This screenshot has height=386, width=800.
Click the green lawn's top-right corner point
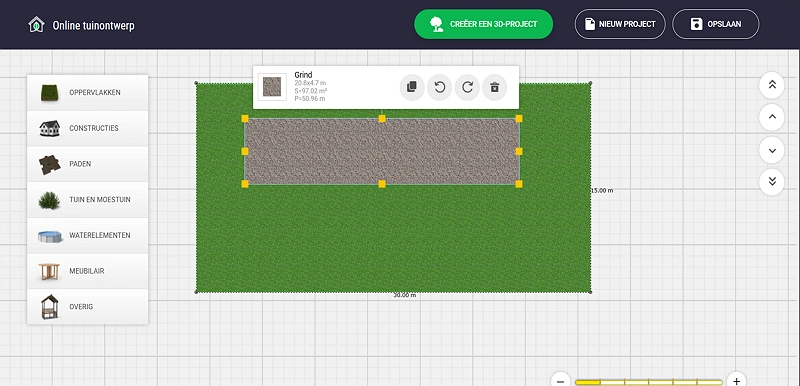590,83
